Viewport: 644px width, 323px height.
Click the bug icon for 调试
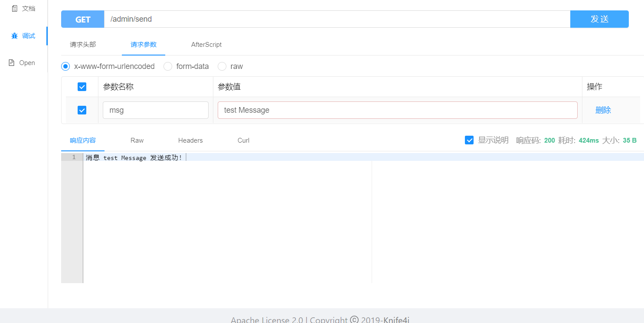pos(14,36)
